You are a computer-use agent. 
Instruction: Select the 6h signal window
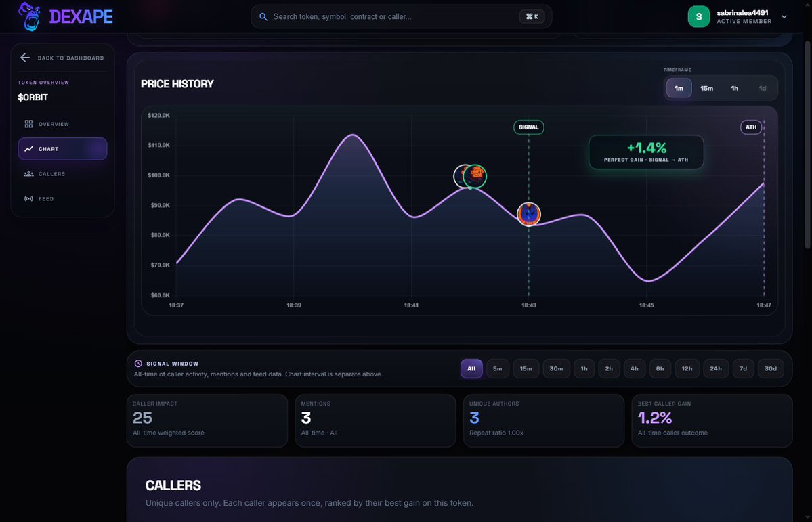click(660, 369)
